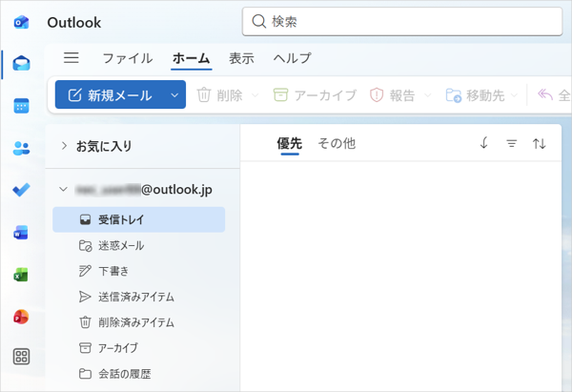Open the 迷惑メール folder
Viewport: 572px width, 392px height.
138,246
